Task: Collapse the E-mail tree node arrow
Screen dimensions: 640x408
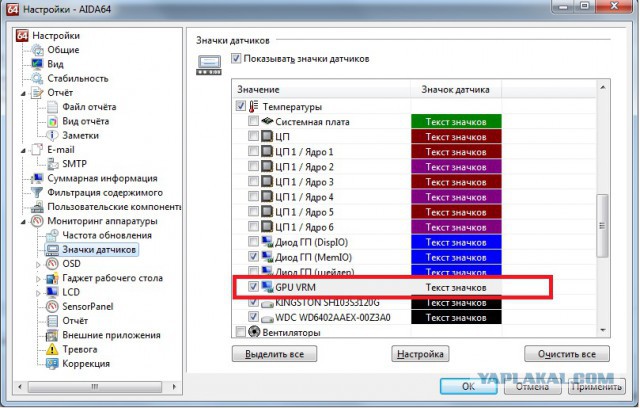Action: [23, 151]
